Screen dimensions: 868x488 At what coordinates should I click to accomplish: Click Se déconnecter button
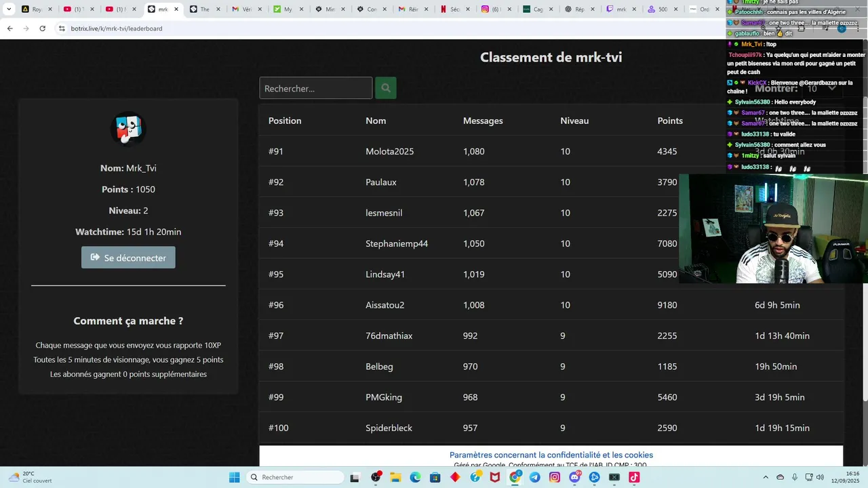click(128, 258)
